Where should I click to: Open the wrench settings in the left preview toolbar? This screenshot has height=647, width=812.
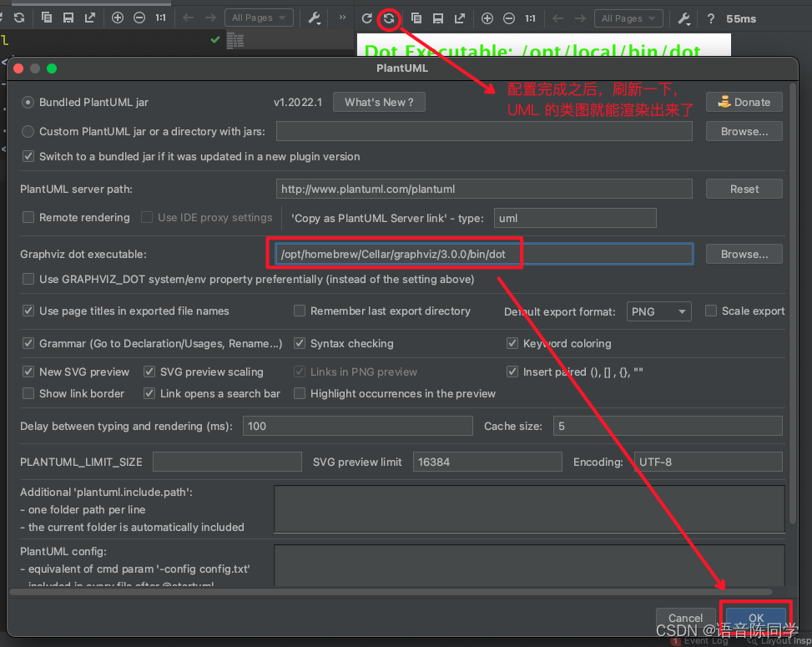click(x=315, y=18)
